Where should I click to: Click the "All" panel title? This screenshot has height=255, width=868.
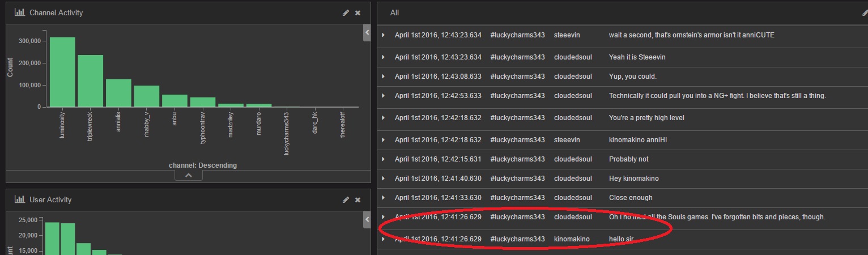[x=394, y=12]
